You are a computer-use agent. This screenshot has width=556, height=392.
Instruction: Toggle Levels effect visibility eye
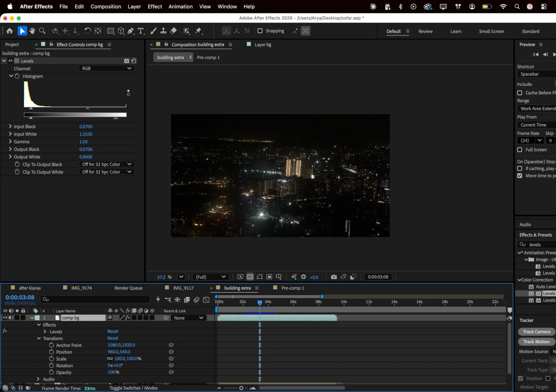point(10,61)
